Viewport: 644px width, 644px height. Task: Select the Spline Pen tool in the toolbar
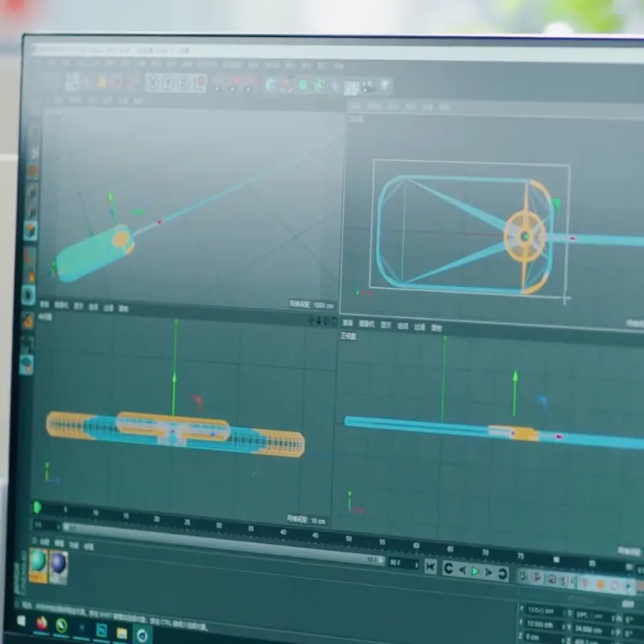(x=287, y=84)
